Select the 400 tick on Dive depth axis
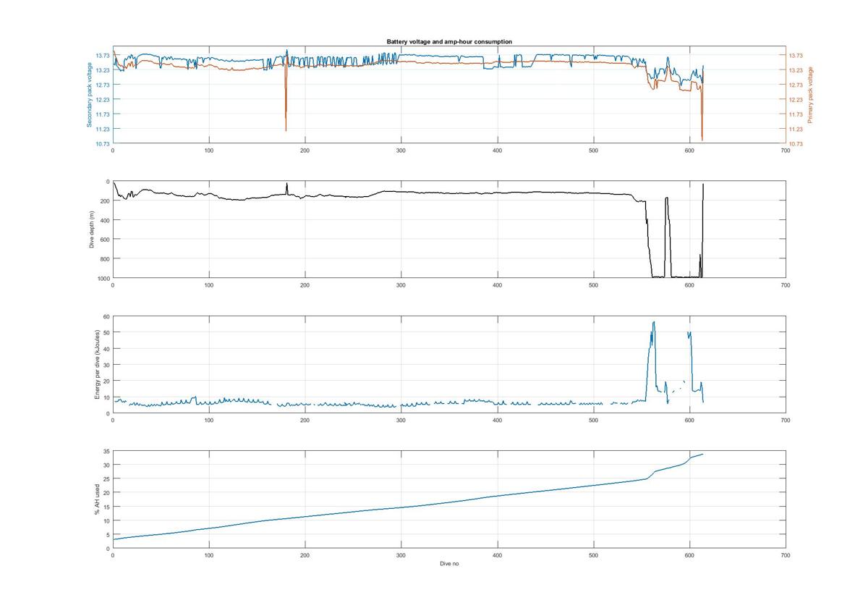Image resolution: width=868 pixels, height=616 pixels. (x=105, y=220)
